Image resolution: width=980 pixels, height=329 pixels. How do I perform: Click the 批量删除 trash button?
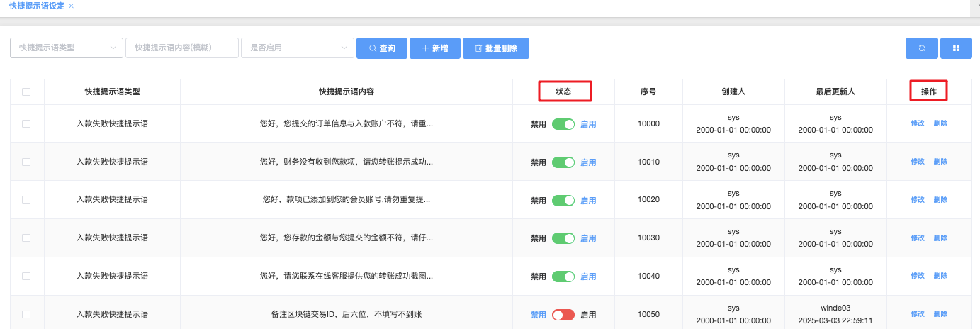[495, 48]
